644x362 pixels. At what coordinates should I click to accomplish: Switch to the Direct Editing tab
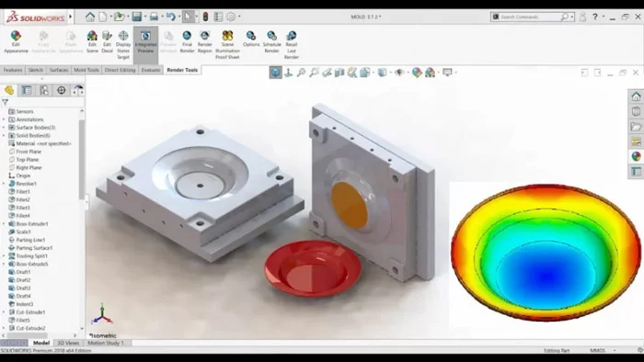point(120,70)
